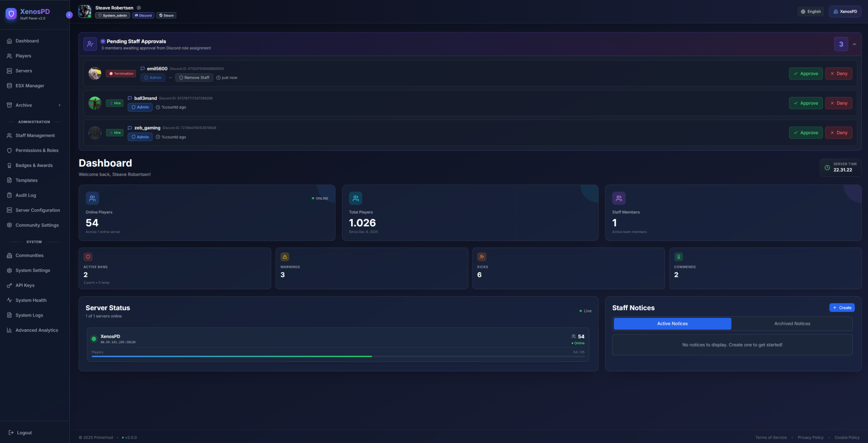Click emil5600's avatar thumbnail
This screenshot has width=868, height=443.
click(x=95, y=73)
